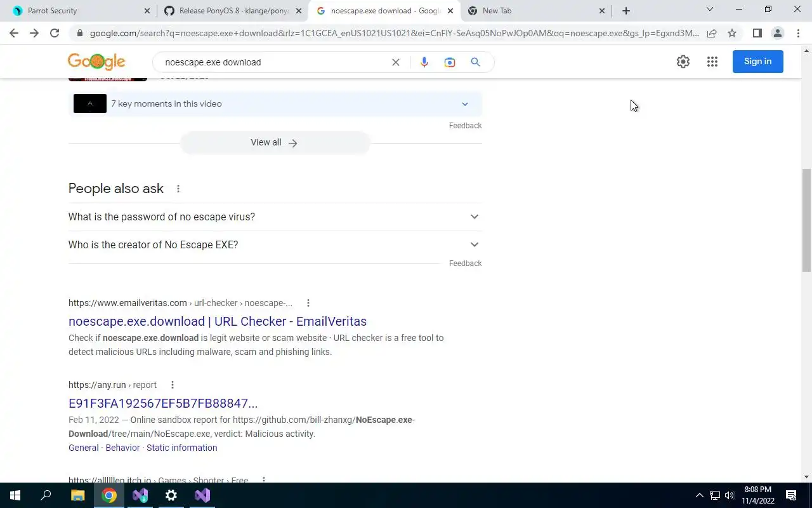Open File Explorer from the taskbar
The width and height of the screenshot is (812, 508).
(77, 495)
